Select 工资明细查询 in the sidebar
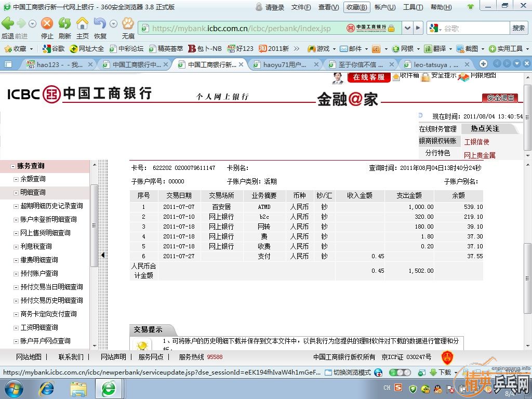 pyautogui.click(x=39, y=327)
